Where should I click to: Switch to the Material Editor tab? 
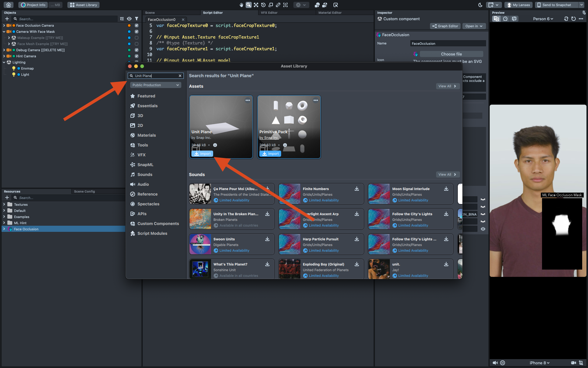click(330, 13)
